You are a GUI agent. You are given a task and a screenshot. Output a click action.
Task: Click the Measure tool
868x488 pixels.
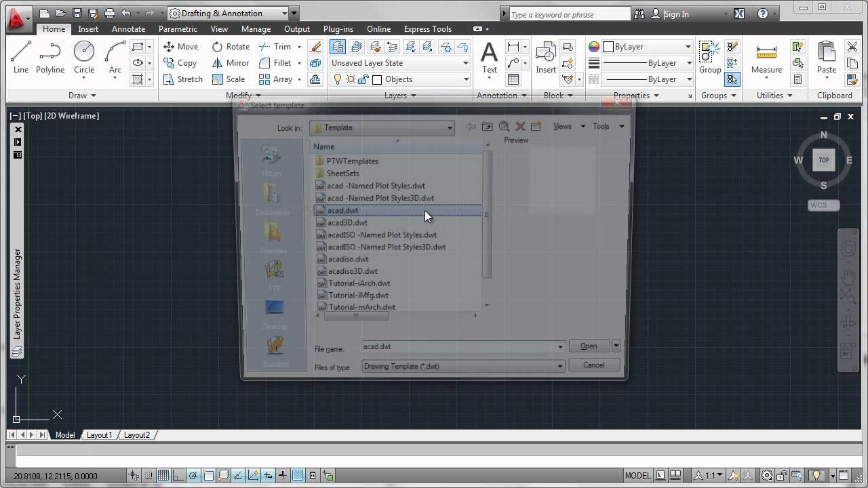click(766, 58)
